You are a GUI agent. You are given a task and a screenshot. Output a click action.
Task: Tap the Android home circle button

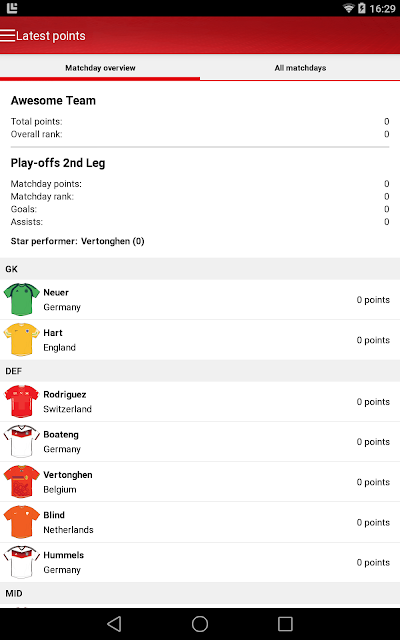coord(200,624)
